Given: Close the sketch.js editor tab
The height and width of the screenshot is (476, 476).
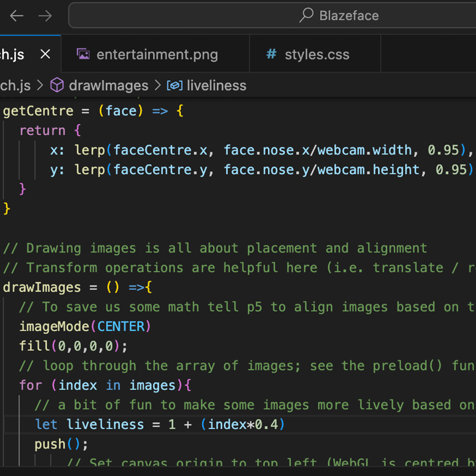Looking at the screenshot, I should click(45, 54).
